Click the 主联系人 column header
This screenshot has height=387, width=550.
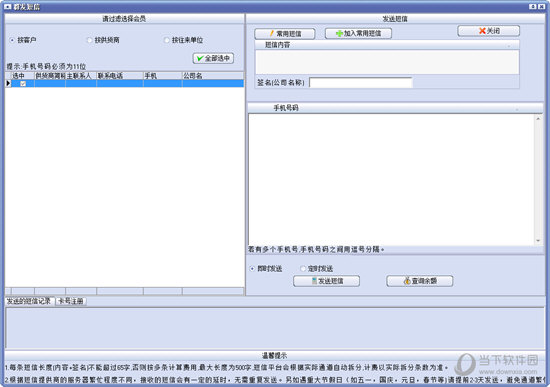pyautogui.click(x=81, y=76)
